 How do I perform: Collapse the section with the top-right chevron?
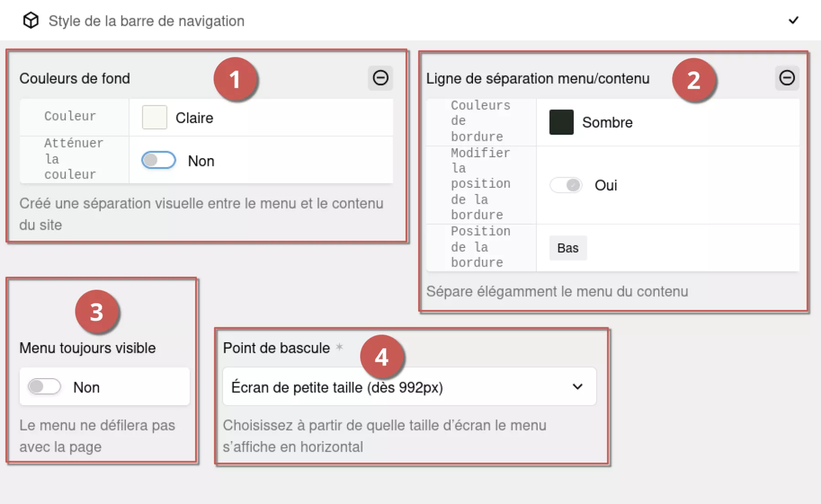click(x=794, y=20)
